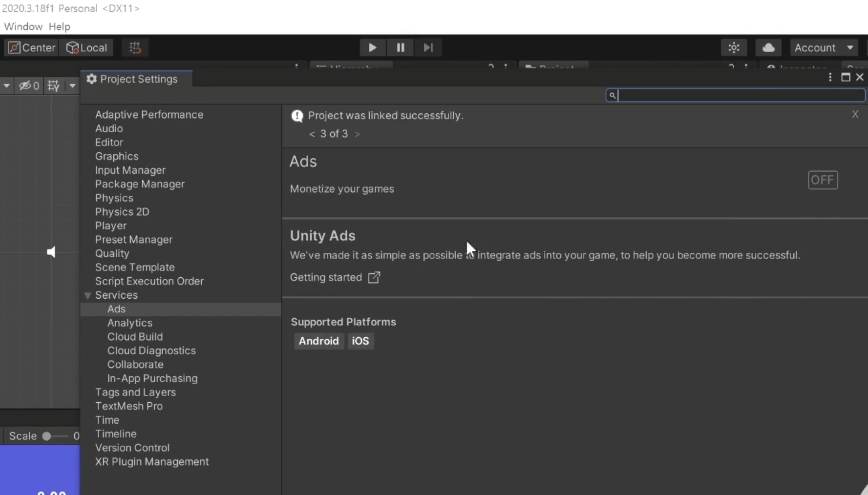868x495 pixels.
Task: Toggle scene grid visibility icon
Action: pyautogui.click(x=54, y=86)
